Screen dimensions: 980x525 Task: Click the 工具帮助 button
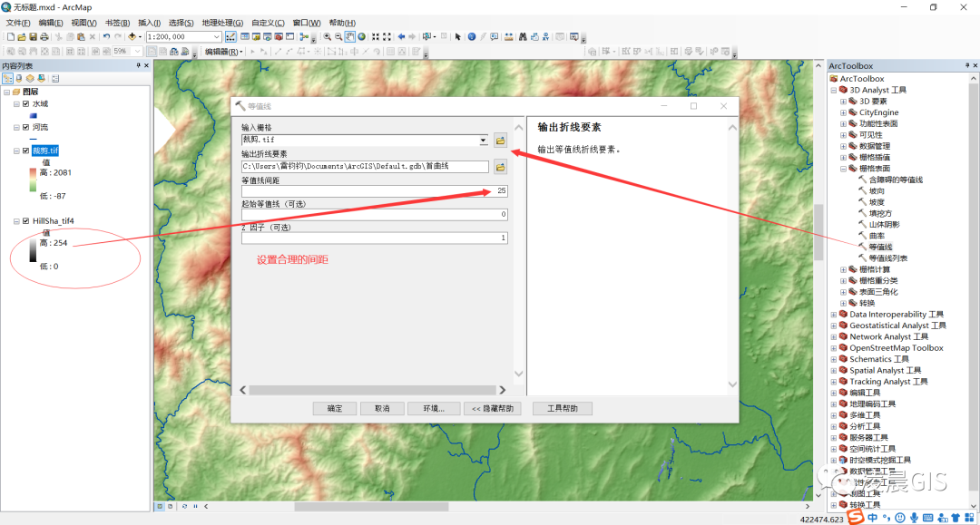click(563, 408)
